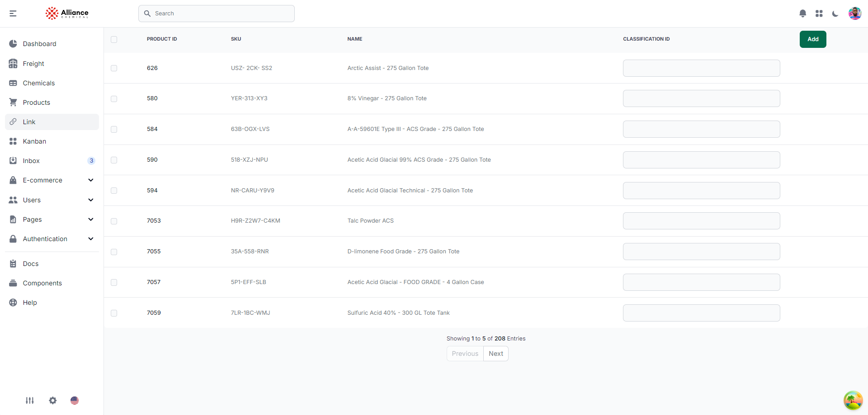Check the row for product 7059
This screenshot has height=415, width=868.
click(114, 313)
